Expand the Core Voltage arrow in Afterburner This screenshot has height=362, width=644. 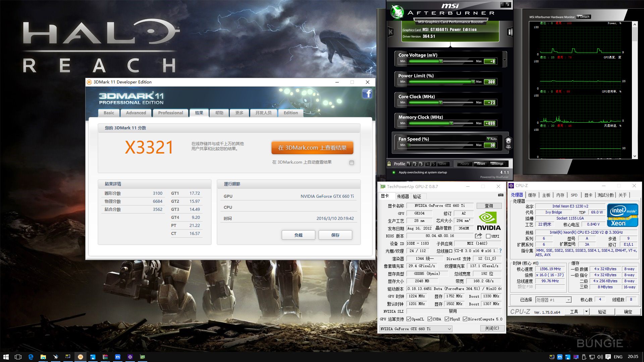pos(504,60)
